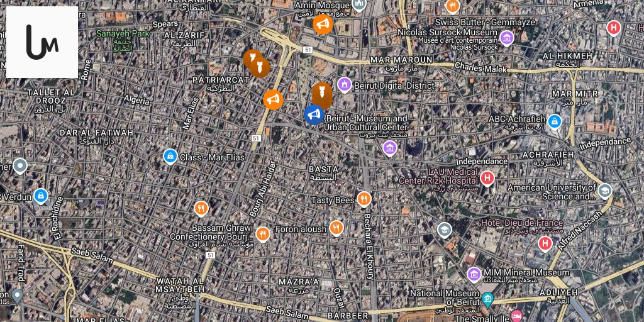Select the Tasty Bees restaurant pin
This screenshot has height=322, width=644.
(x=364, y=199)
